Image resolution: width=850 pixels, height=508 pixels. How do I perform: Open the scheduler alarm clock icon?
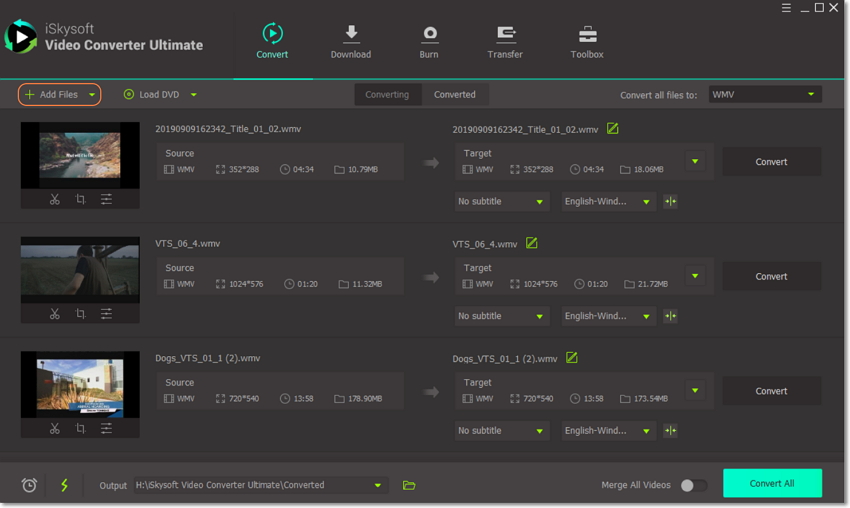click(29, 485)
